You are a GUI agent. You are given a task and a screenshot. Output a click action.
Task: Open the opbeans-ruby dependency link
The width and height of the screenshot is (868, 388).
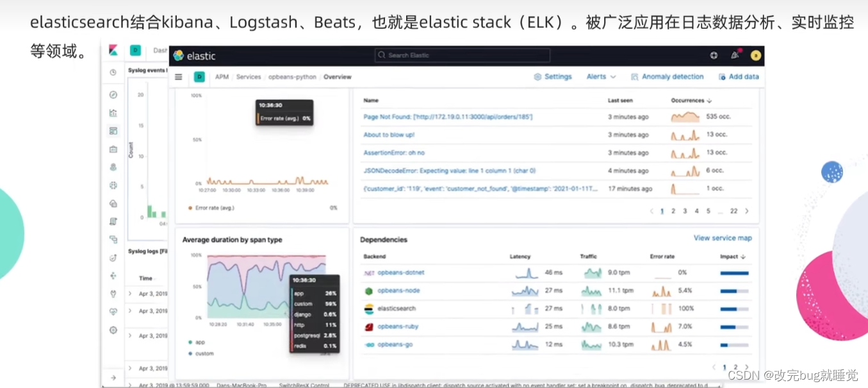pyautogui.click(x=398, y=326)
